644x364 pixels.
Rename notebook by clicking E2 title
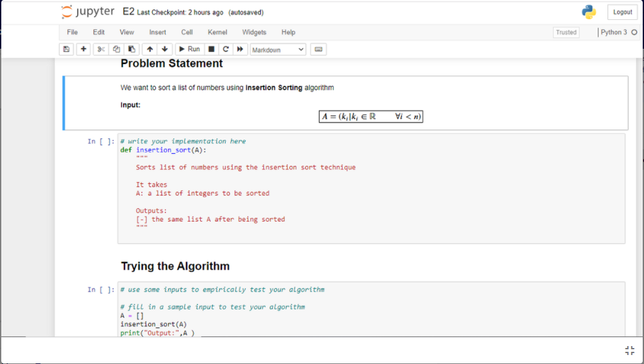pyautogui.click(x=128, y=12)
